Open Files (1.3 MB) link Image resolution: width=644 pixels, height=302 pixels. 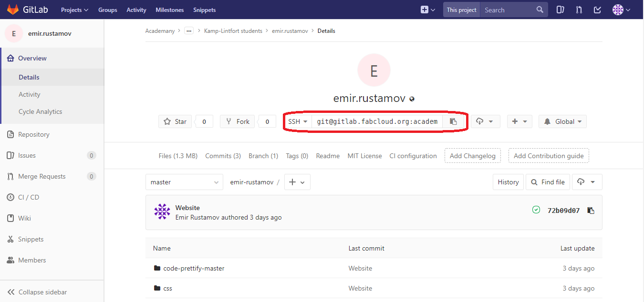[178, 156]
